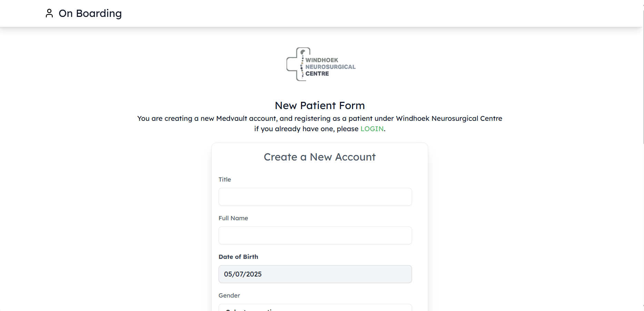This screenshot has width=644, height=311.
Task: Open the Date of Birth date field
Action: point(315,274)
